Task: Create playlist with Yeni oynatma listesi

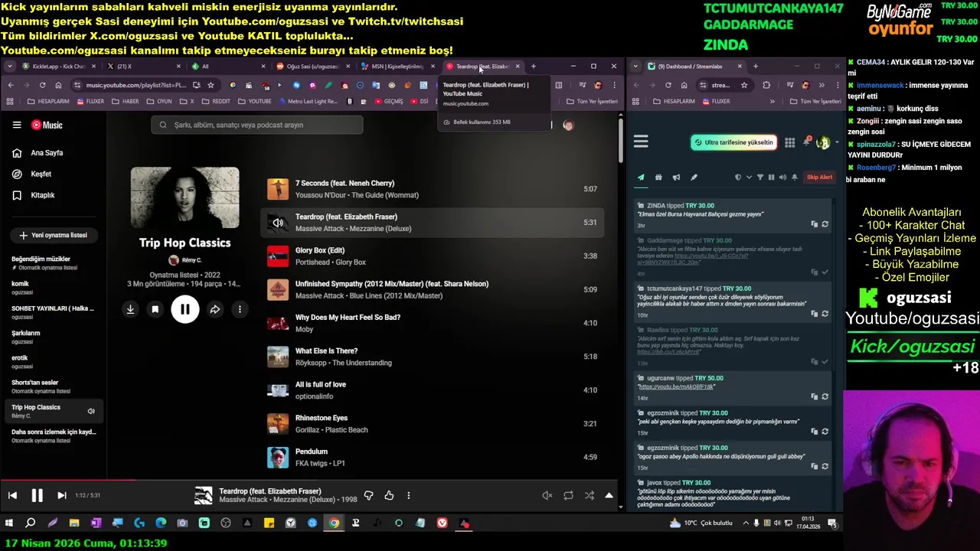Action: (x=54, y=235)
